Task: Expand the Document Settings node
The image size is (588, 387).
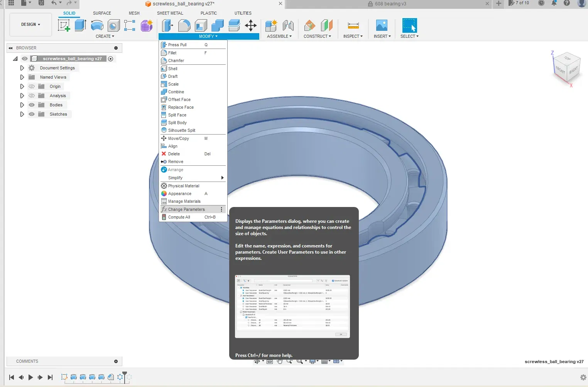Action: click(x=22, y=68)
